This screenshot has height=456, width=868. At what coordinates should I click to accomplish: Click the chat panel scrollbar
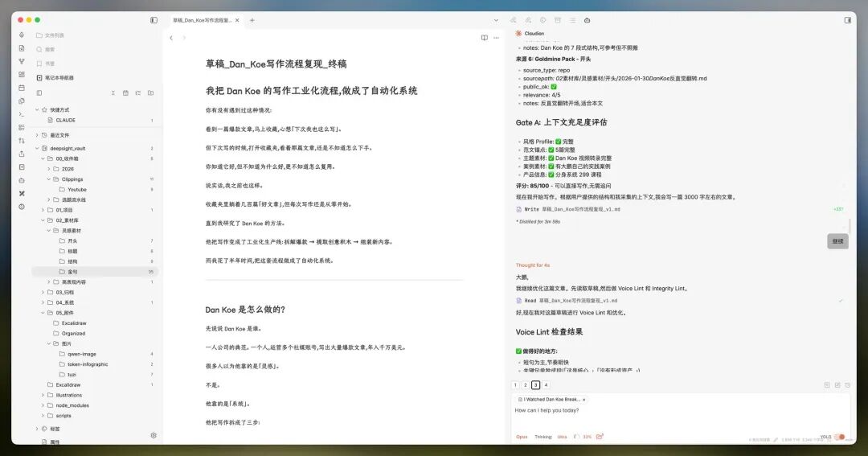tap(850, 225)
